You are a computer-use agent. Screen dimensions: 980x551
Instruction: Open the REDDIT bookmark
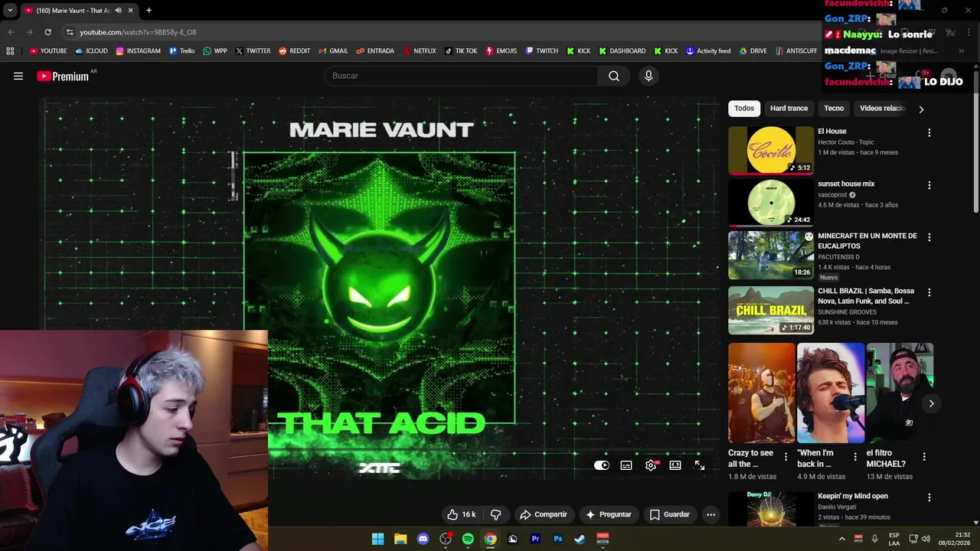click(x=294, y=51)
